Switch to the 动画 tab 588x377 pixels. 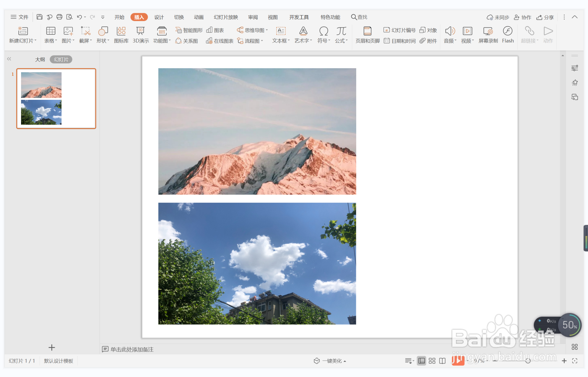pyautogui.click(x=199, y=17)
